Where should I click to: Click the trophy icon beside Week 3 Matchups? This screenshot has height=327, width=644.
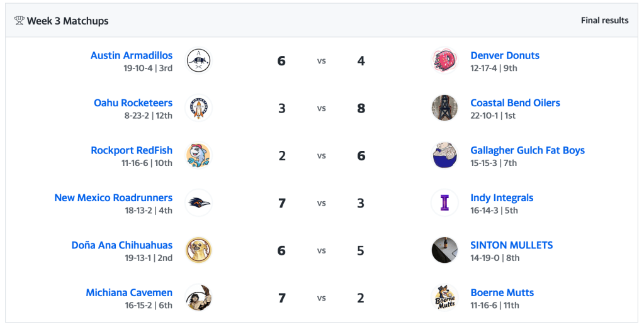[x=19, y=21]
